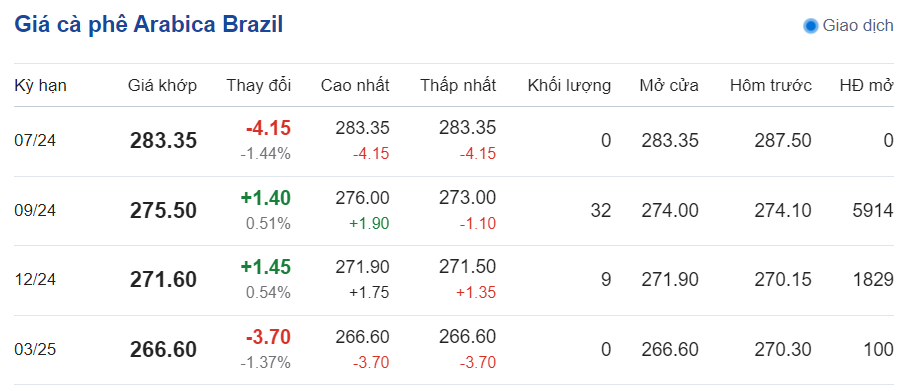
Task: Click the Cao nhất column header
Action: click(x=355, y=86)
